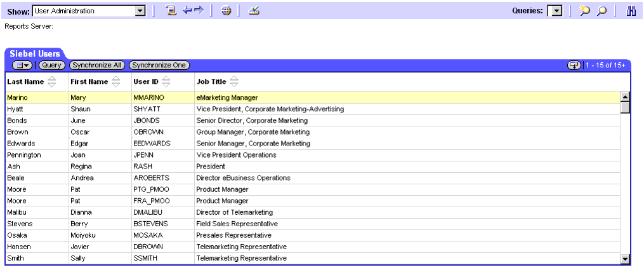Select Dianna first name cell
This screenshot has height=279, width=644.
tap(81, 213)
